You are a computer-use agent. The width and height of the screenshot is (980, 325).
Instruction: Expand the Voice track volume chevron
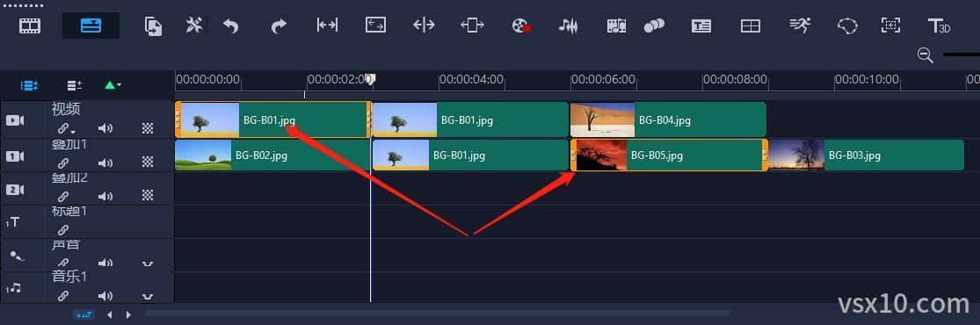148,264
